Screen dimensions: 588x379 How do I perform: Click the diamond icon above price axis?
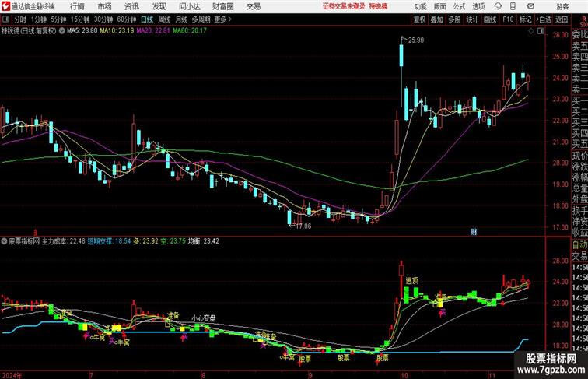531,32
